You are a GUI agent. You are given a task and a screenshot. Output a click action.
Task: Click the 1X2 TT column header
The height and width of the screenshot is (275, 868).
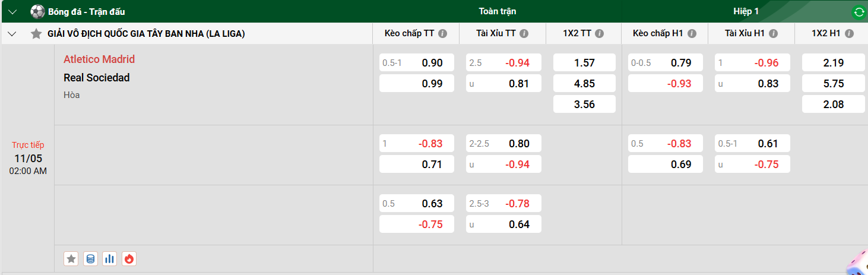click(577, 34)
